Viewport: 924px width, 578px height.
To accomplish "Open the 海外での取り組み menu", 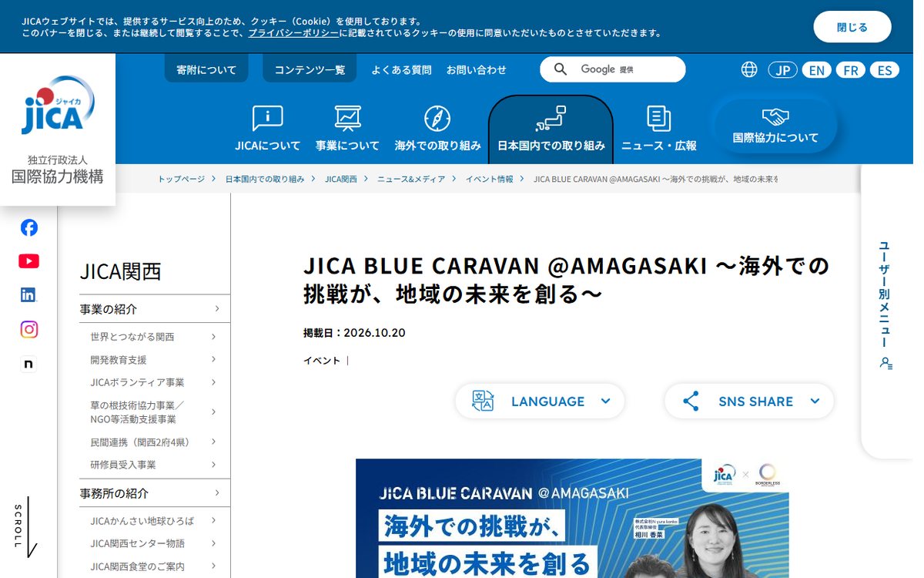I will (x=437, y=129).
